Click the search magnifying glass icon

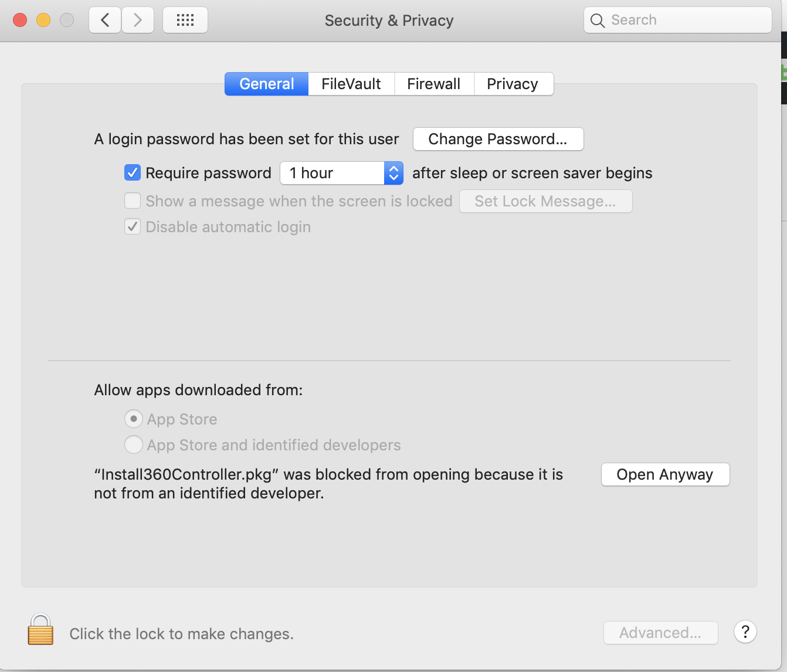597,19
